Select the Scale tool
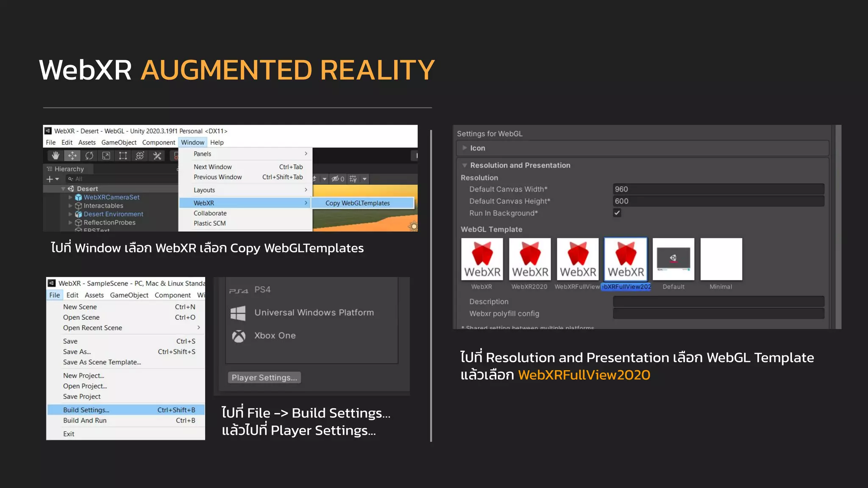Screen dimensions: 868x488 point(106,156)
